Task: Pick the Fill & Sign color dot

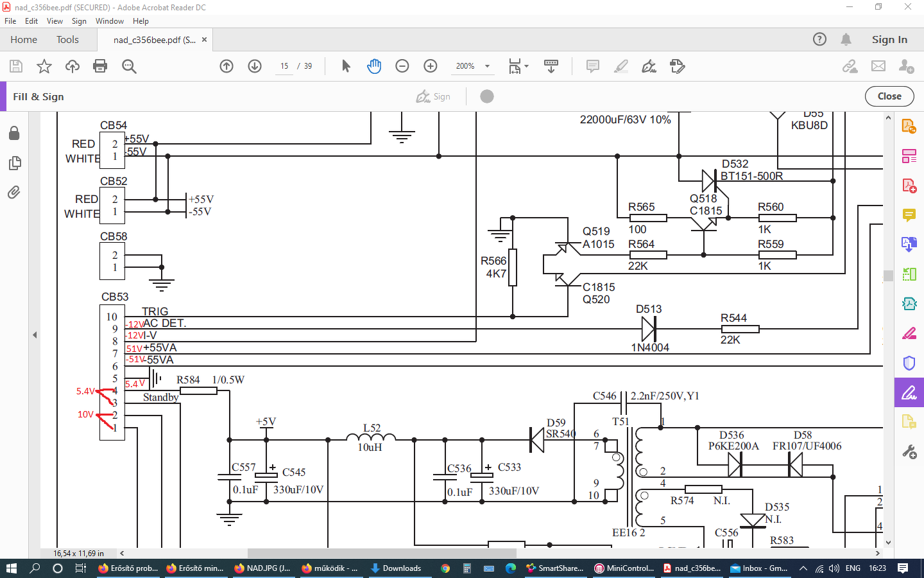Action: [x=487, y=96]
